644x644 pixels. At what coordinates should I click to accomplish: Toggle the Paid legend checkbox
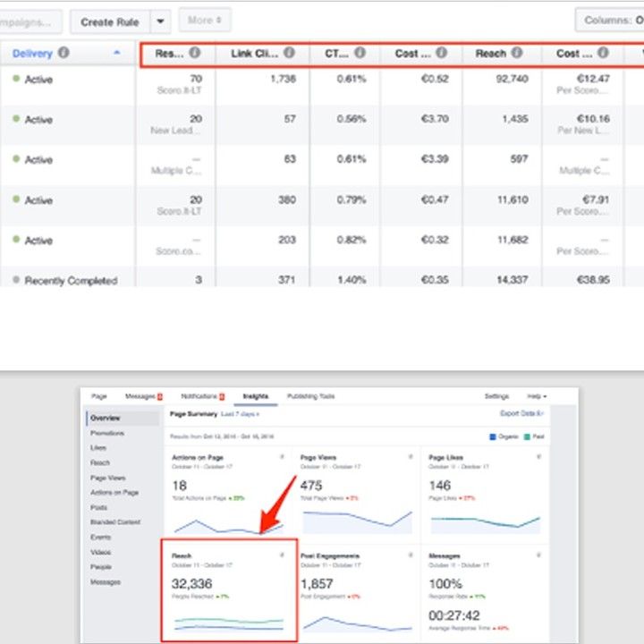coord(527,436)
